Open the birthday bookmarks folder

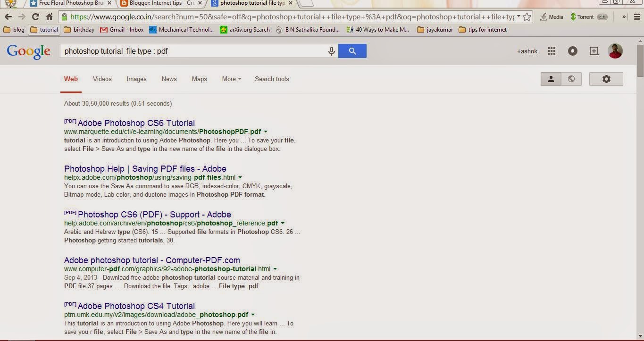(79, 30)
